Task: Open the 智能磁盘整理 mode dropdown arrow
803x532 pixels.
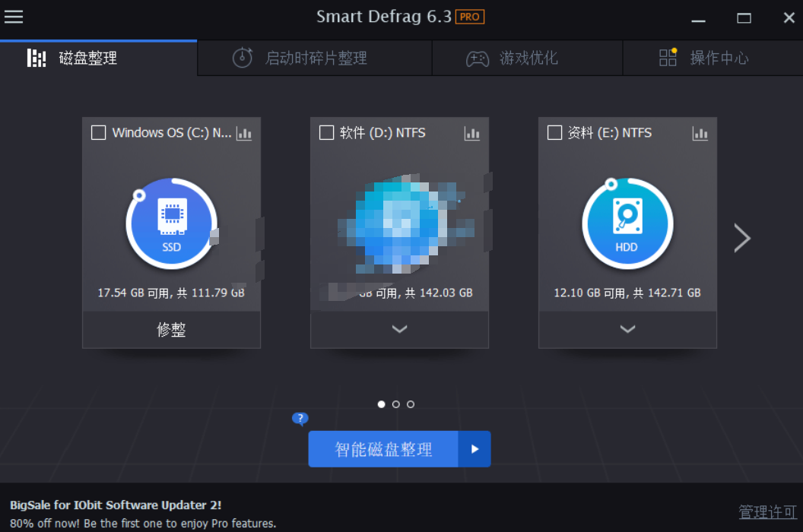Action: coord(475,449)
